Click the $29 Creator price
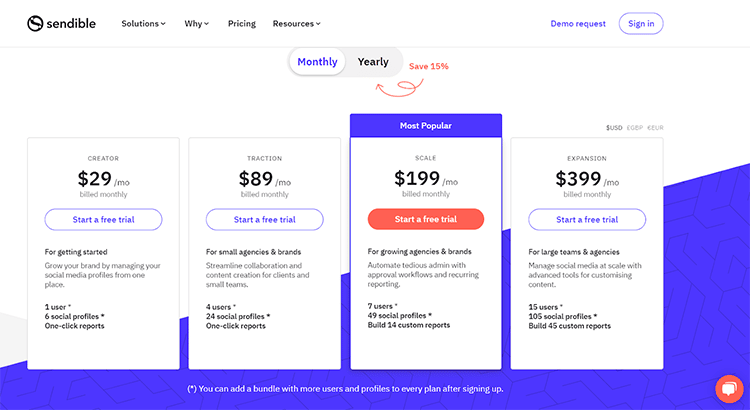 tap(95, 179)
